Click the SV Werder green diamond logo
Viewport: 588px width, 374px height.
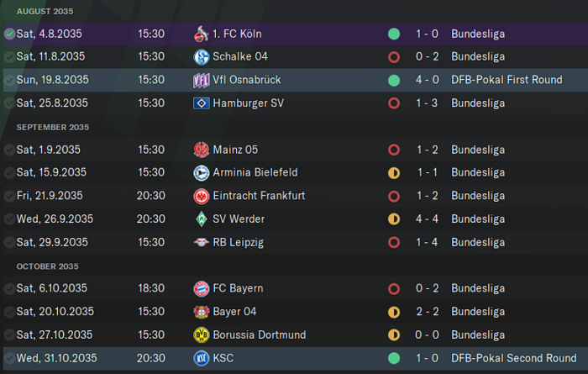click(202, 219)
